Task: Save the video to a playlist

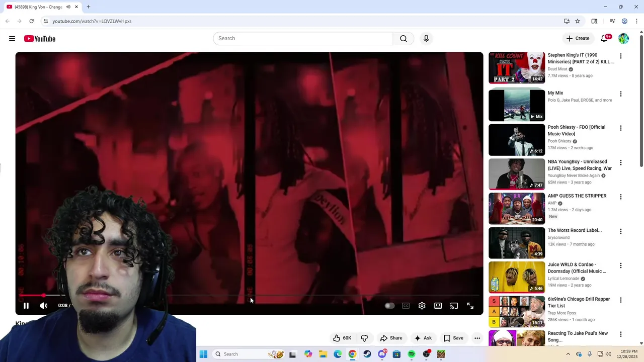Action: click(x=453, y=338)
